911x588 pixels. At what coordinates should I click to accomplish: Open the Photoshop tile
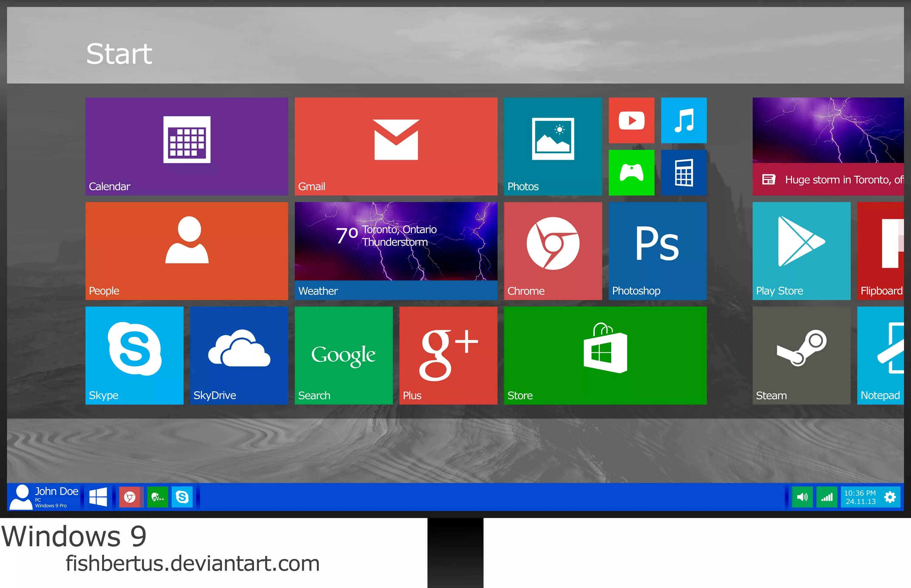657,251
